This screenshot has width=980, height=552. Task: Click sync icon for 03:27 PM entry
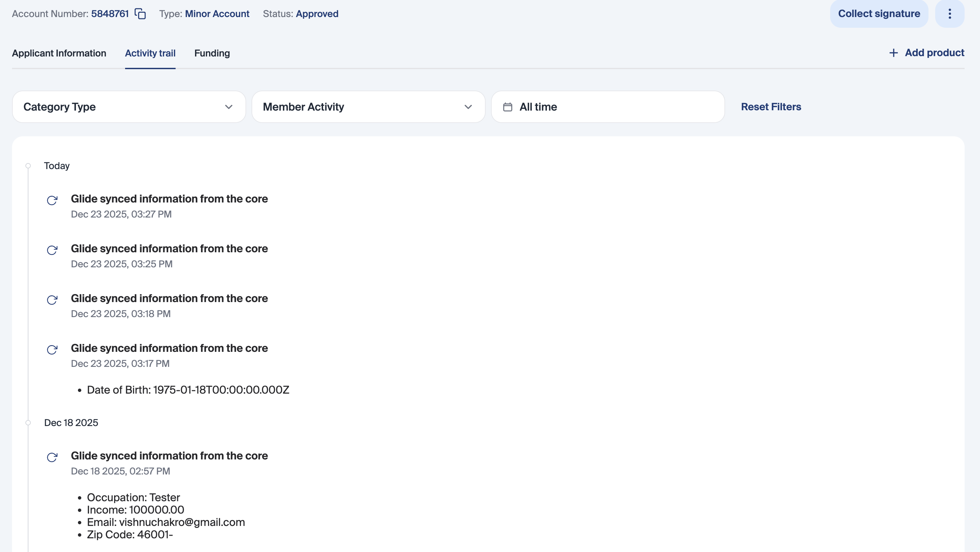click(52, 200)
